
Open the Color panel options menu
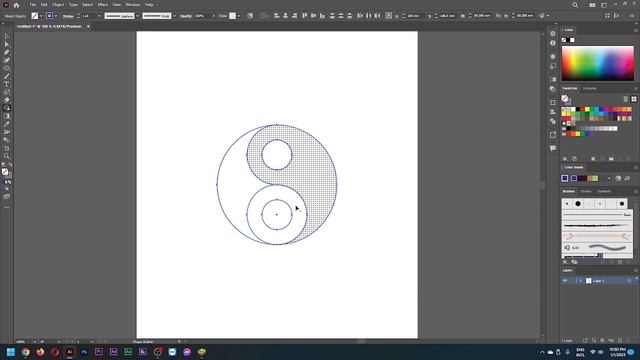[636, 30]
